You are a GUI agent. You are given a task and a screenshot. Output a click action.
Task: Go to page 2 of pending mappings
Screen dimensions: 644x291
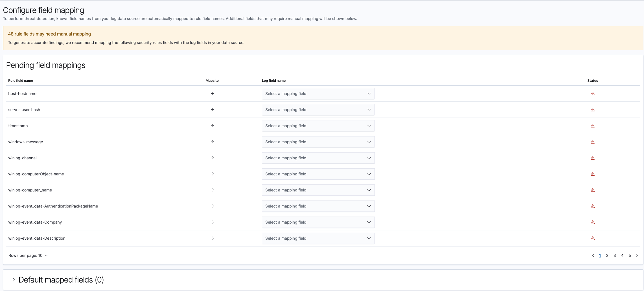607,255
